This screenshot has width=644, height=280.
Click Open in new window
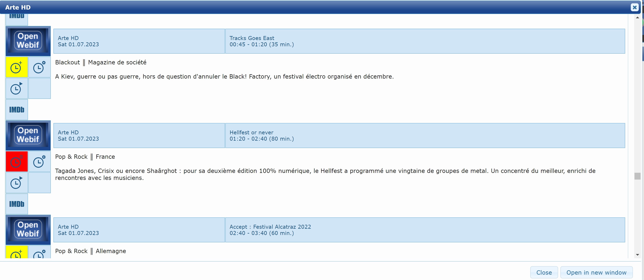(x=596, y=272)
